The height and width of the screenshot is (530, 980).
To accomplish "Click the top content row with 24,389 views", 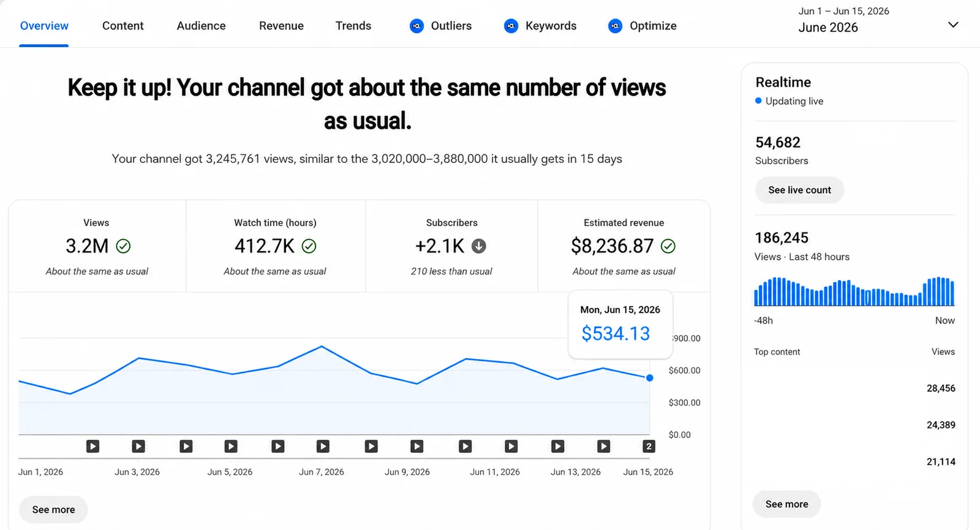I will click(x=854, y=425).
